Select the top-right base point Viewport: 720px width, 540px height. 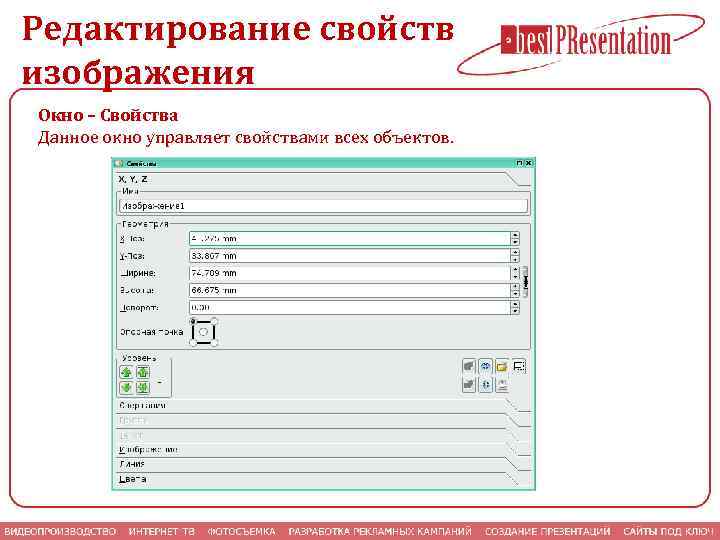coord(214,321)
